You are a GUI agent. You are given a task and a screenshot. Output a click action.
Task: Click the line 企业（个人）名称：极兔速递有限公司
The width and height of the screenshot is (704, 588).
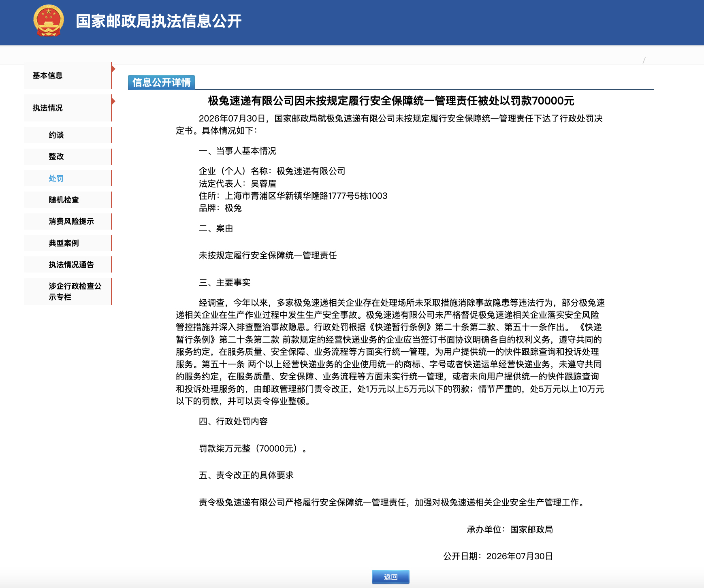(272, 171)
